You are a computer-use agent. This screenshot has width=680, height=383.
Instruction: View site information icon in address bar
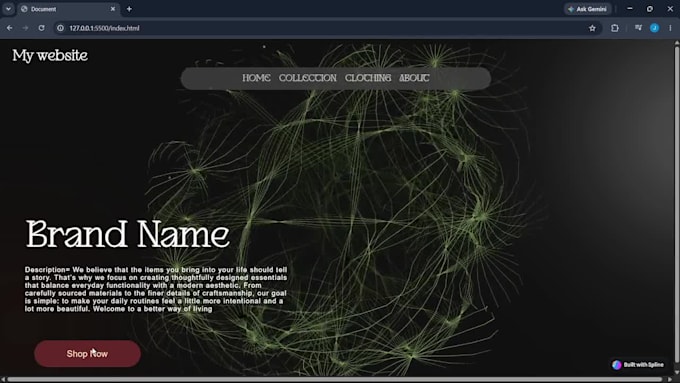pyautogui.click(x=60, y=28)
